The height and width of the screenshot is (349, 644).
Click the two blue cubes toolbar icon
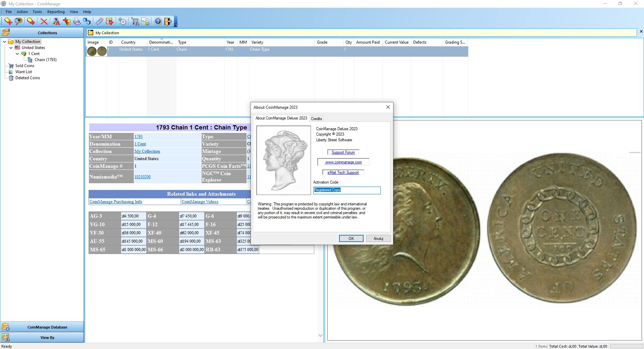[87, 21]
